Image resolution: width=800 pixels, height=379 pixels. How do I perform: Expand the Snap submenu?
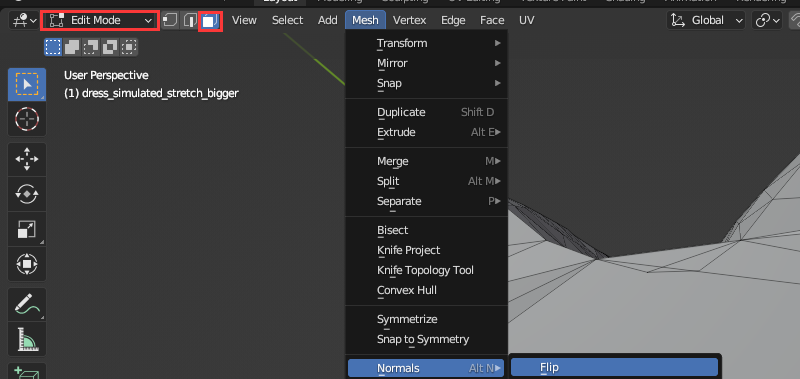pyautogui.click(x=427, y=83)
